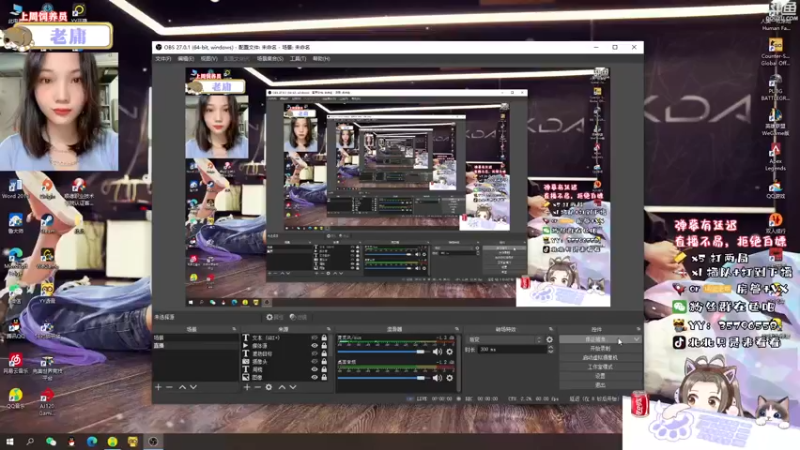Open source 属性 button above the panels
Viewport: 800px width, 450px height.
coord(275,317)
